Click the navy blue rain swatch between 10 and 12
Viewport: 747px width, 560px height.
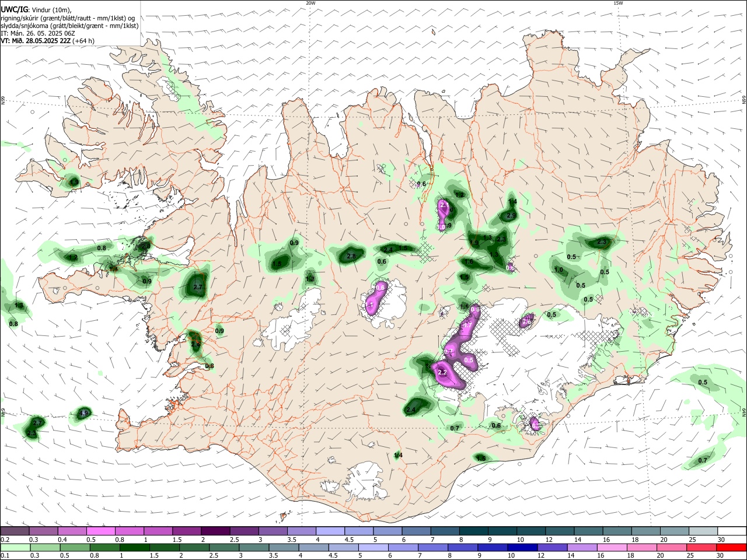tap(522, 547)
